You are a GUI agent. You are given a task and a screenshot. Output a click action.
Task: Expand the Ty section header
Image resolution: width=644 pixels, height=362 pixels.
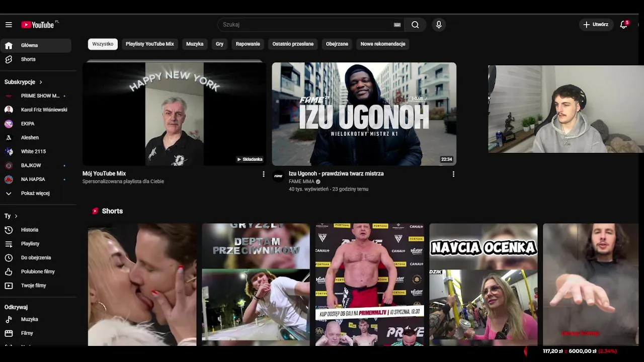11,216
